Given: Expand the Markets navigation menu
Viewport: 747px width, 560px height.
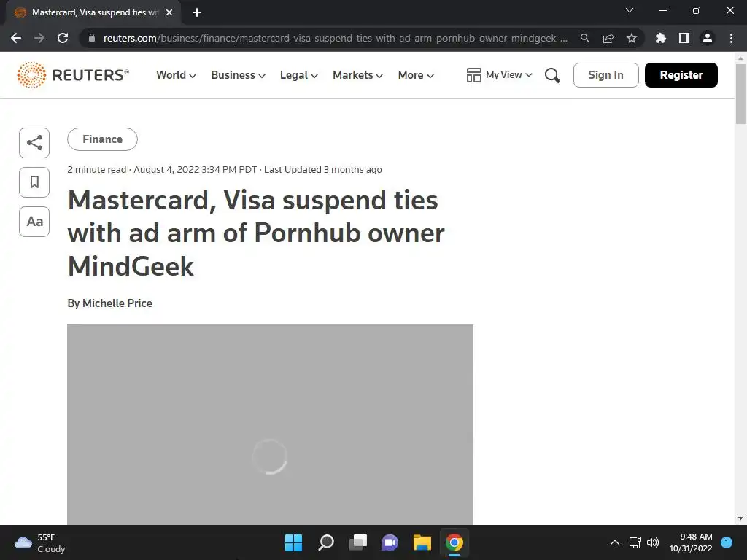Looking at the screenshot, I should coord(357,75).
